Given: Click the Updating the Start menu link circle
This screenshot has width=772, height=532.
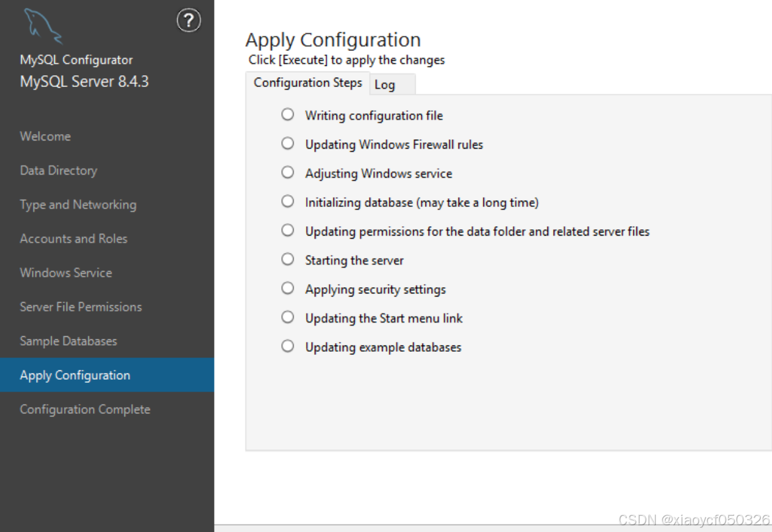Looking at the screenshot, I should [287, 317].
